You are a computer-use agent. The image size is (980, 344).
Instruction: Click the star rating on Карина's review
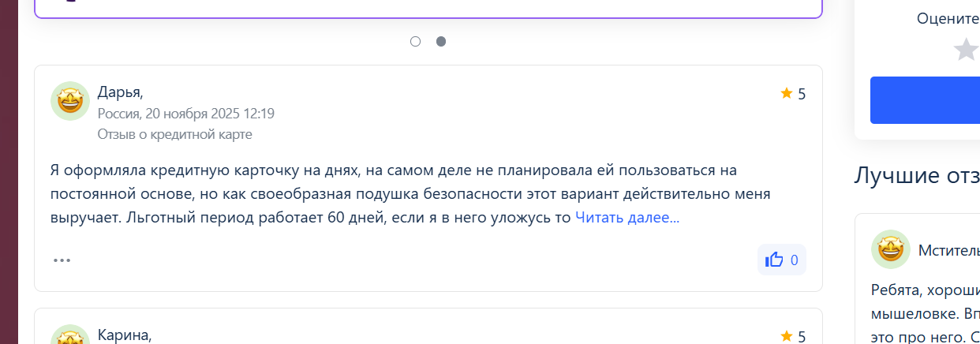tap(792, 337)
